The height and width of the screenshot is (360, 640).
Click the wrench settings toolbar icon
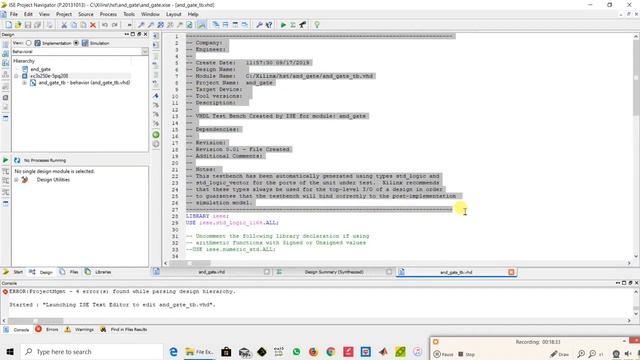[259, 25]
